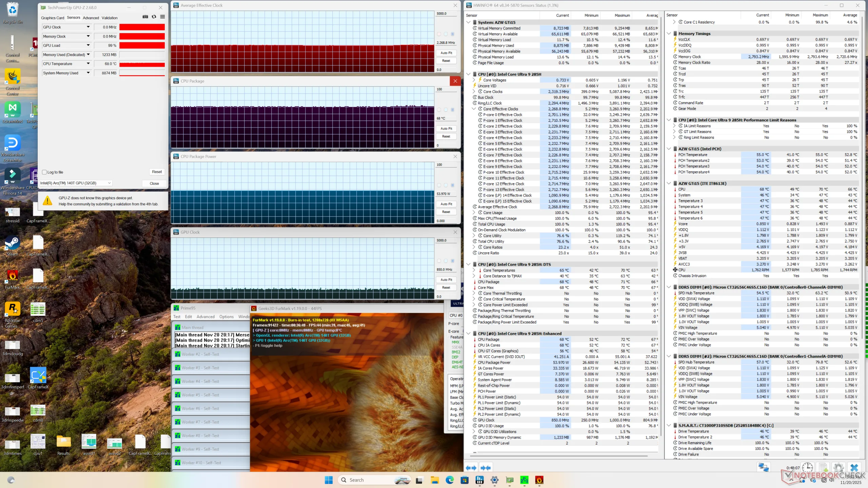Viewport: 868px width, 488px height.
Task: Click Auto Fit in CPU Package graph
Action: coord(446,128)
